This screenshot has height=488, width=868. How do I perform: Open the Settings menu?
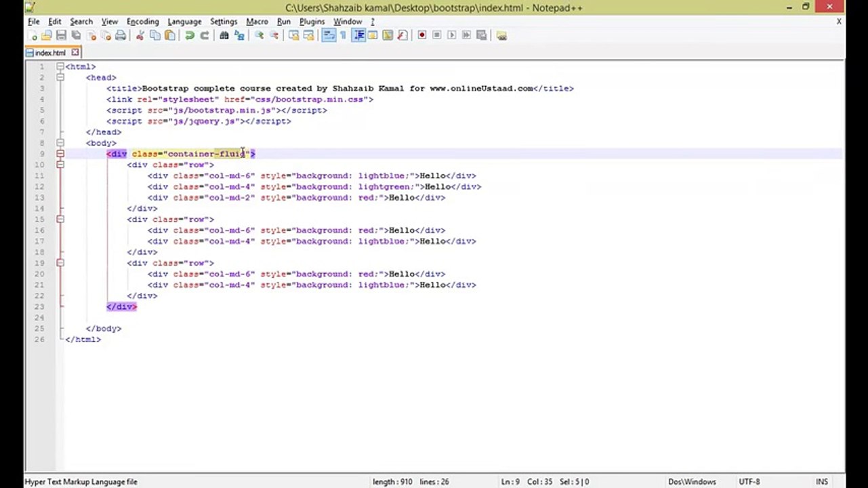[224, 22]
